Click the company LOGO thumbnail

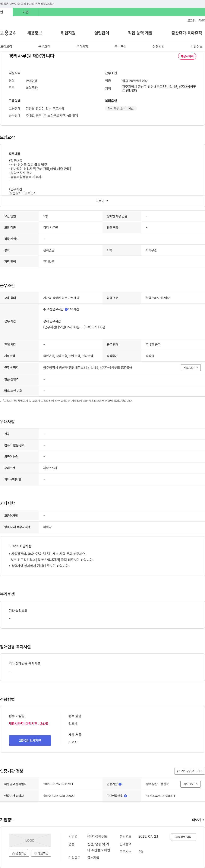[x=30, y=840]
